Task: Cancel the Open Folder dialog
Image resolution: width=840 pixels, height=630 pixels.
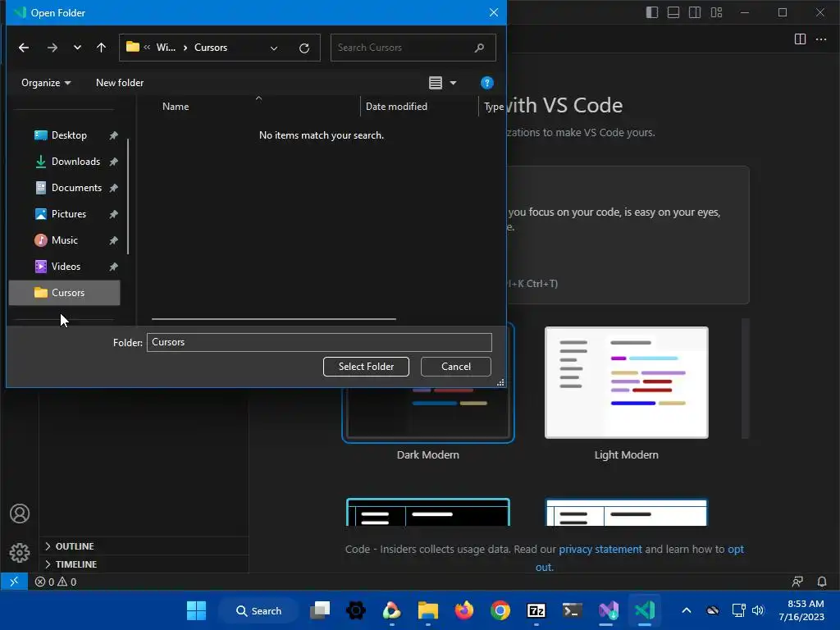Action: pyautogui.click(x=456, y=367)
